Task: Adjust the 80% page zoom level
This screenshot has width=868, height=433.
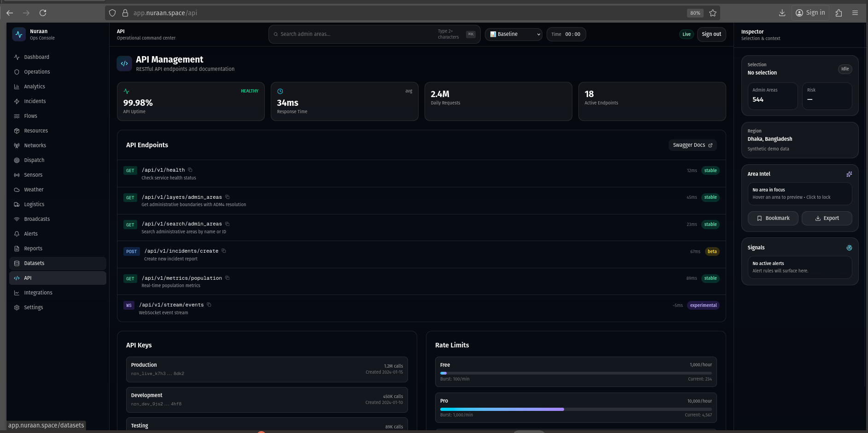Action: (695, 13)
